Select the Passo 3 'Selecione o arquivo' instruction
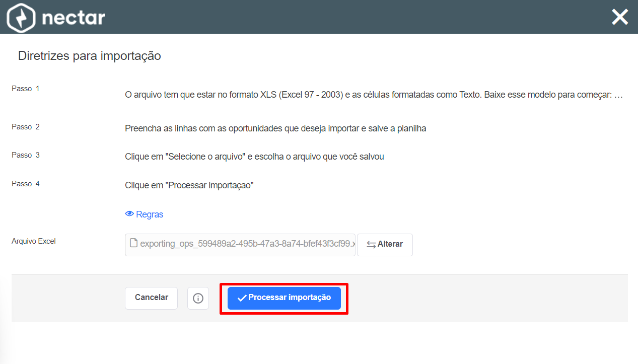This screenshot has height=364, width=638. 254,157
